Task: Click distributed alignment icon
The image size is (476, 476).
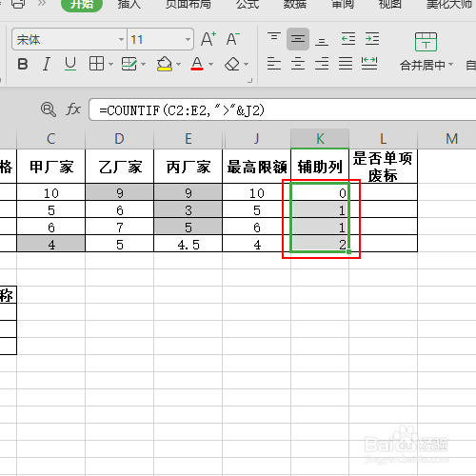Action: [369, 64]
